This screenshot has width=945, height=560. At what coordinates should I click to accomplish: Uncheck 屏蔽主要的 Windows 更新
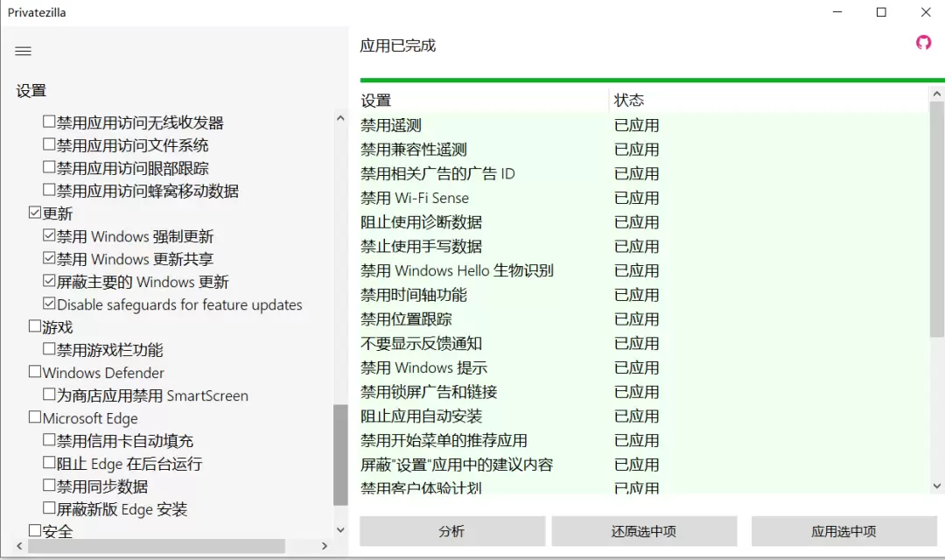(x=49, y=281)
